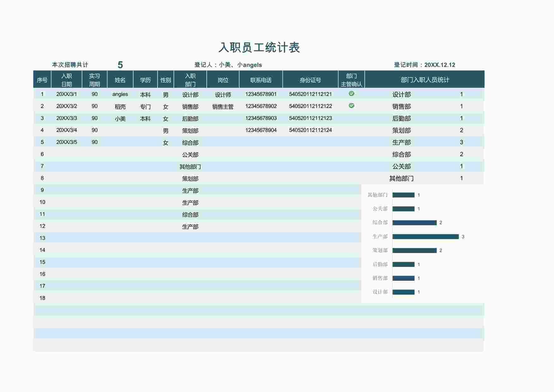This screenshot has width=554, height=392.
Task: Click the name cell 稻壳
Action: [x=120, y=107]
